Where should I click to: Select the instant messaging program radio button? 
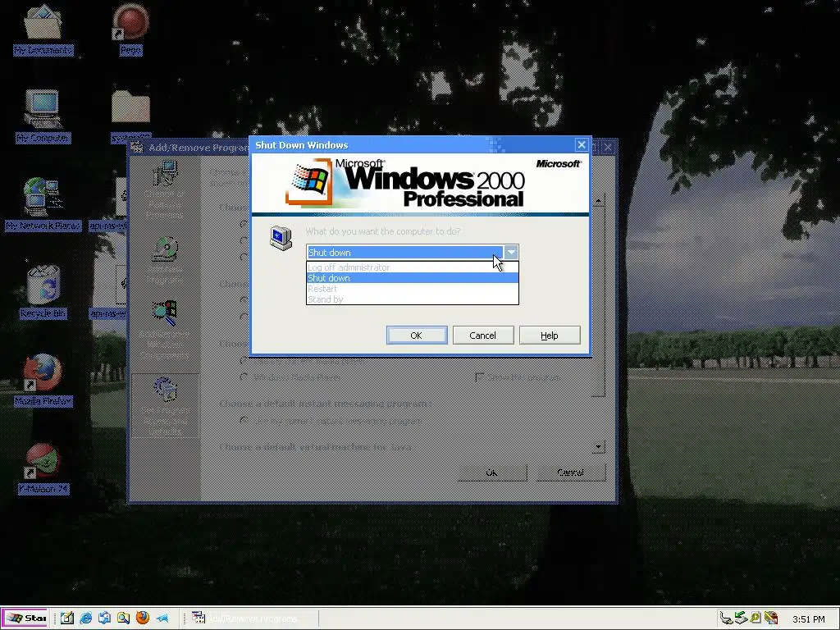pos(244,421)
